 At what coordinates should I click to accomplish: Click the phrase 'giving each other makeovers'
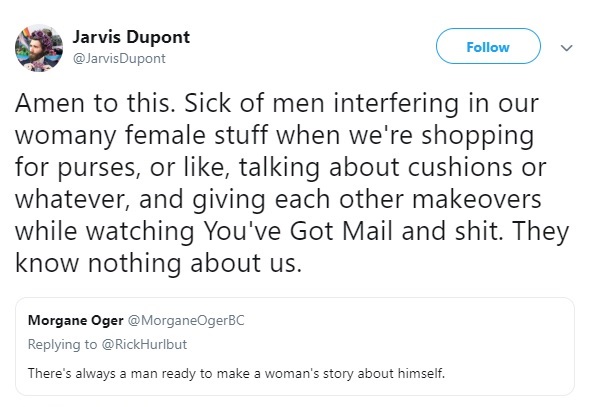pos(367,200)
